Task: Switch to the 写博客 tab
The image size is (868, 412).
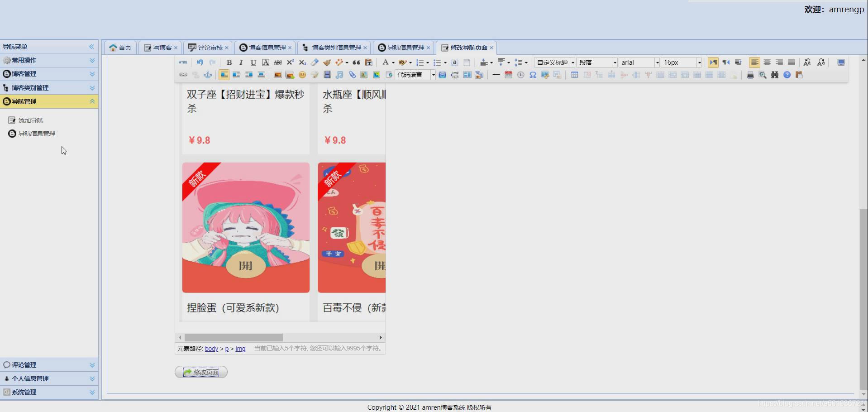Action: [x=160, y=47]
